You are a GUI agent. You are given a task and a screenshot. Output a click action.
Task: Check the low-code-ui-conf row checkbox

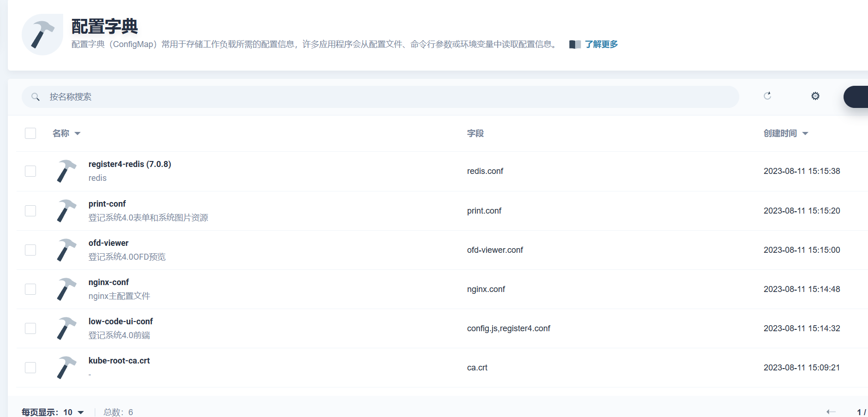pos(30,328)
